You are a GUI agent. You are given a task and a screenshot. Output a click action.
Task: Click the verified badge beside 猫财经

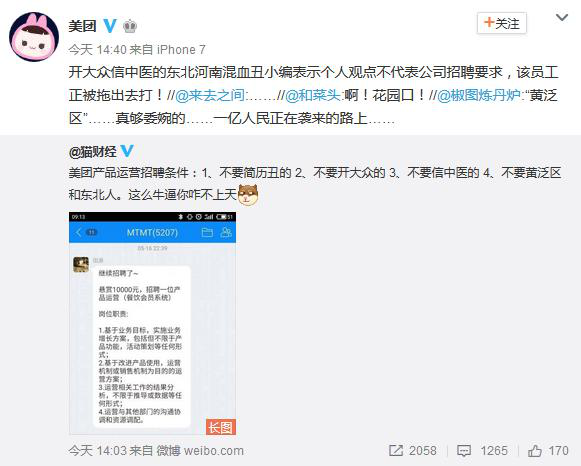pyautogui.click(x=127, y=151)
